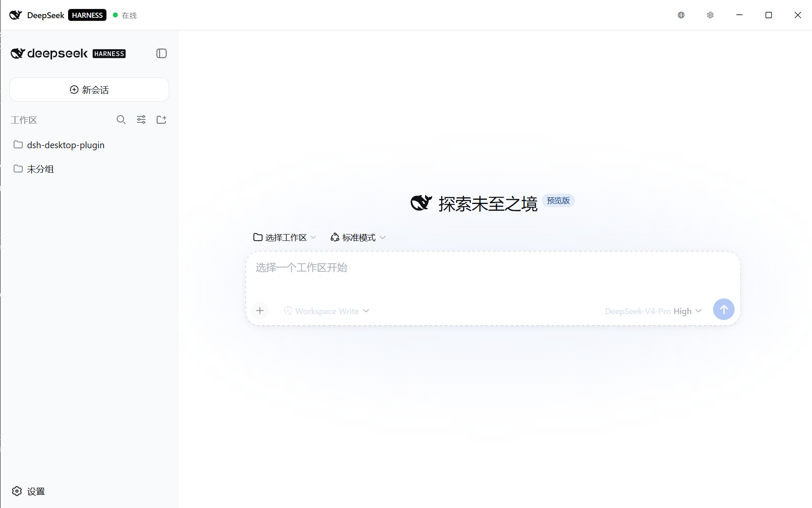Screen dimensions: 812x508
Task: Click the deepseek HARNESS sidebar logo
Action: 68,53
